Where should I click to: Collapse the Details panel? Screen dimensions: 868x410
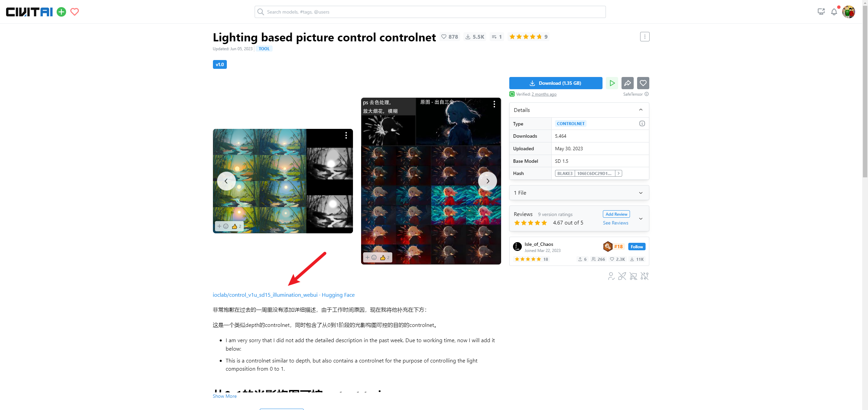[x=641, y=110]
